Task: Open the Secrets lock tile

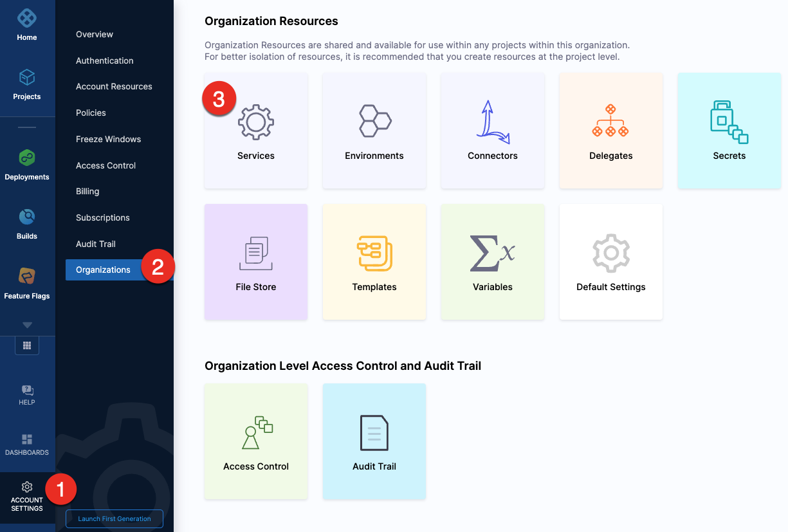Action: (x=729, y=131)
